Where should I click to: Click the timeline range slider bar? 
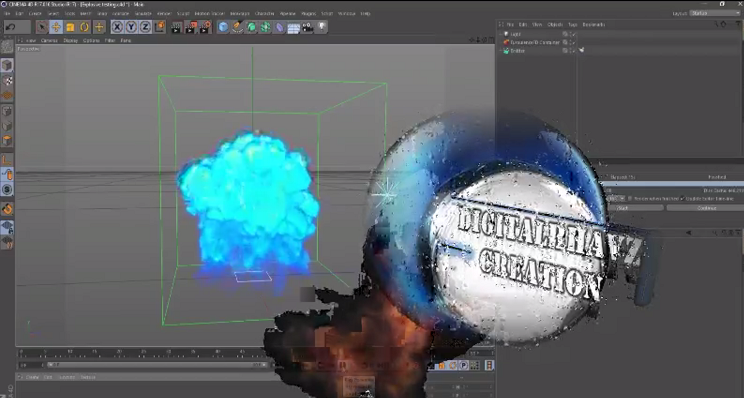coord(157,365)
